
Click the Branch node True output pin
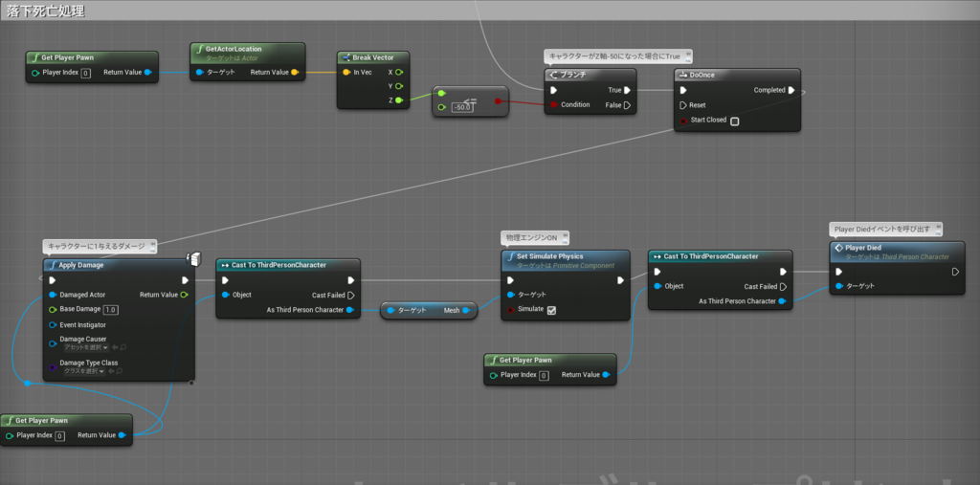627,90
